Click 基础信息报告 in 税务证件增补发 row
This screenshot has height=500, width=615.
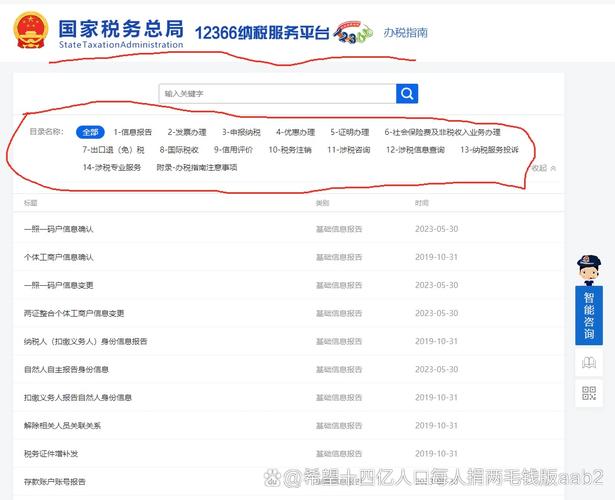click(x=339, y=454)
